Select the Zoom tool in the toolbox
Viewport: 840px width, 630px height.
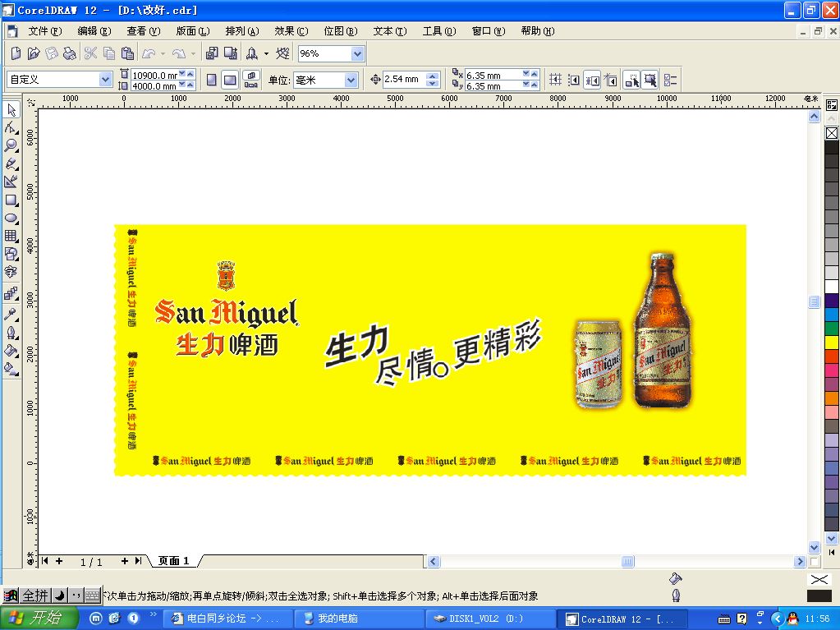click(11, 145)
